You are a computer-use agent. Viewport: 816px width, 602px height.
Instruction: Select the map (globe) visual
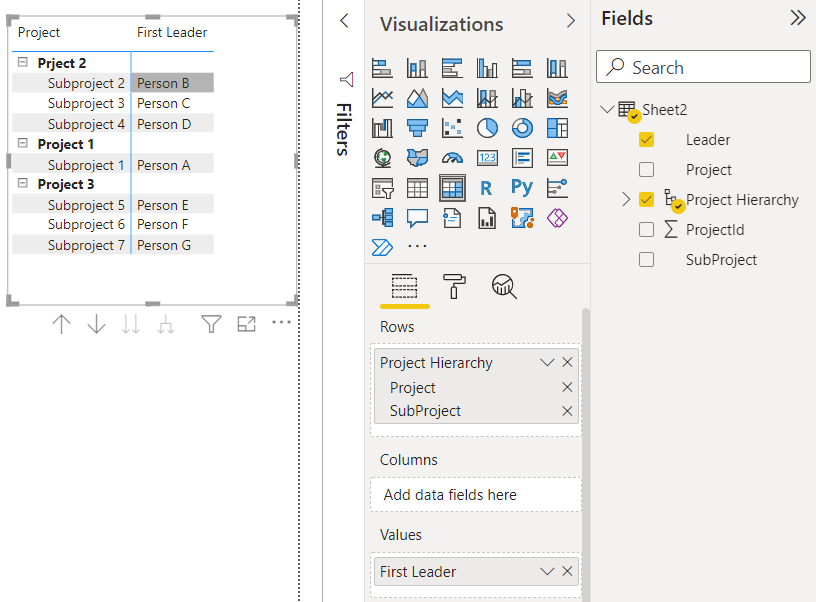pos(382,158)
